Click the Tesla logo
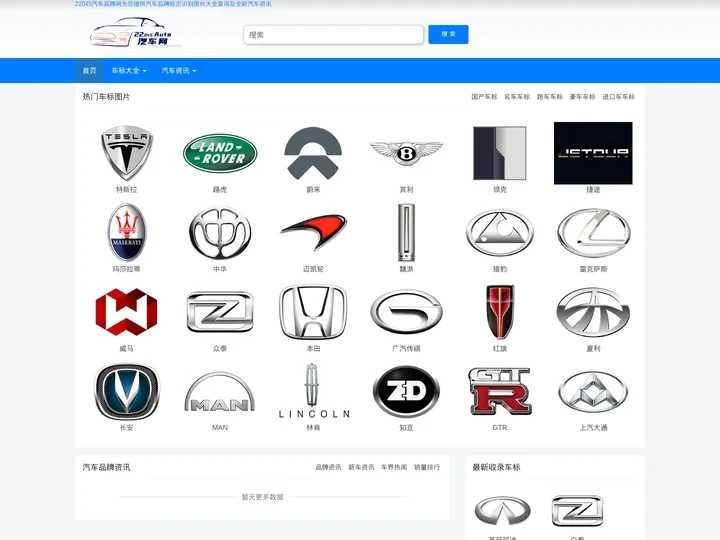Screen dimensions: 720x540 coord(127,153)
